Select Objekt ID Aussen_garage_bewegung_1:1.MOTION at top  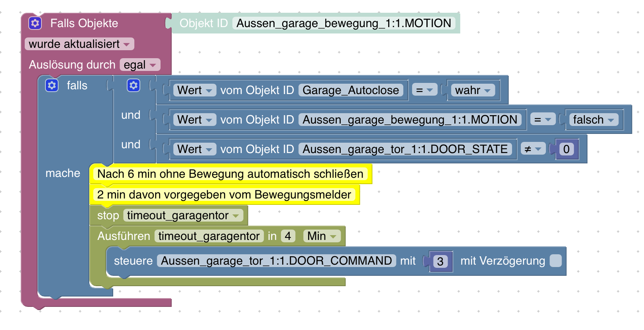click(x=344, y=23)
